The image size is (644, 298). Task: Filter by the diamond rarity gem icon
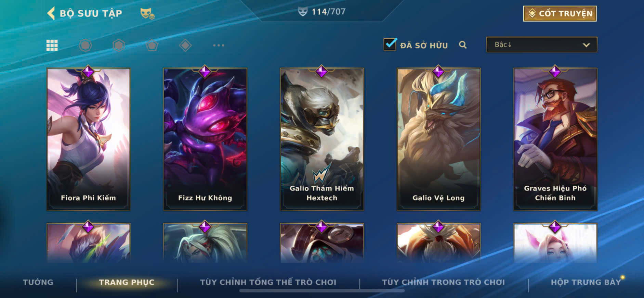point(185,45)
